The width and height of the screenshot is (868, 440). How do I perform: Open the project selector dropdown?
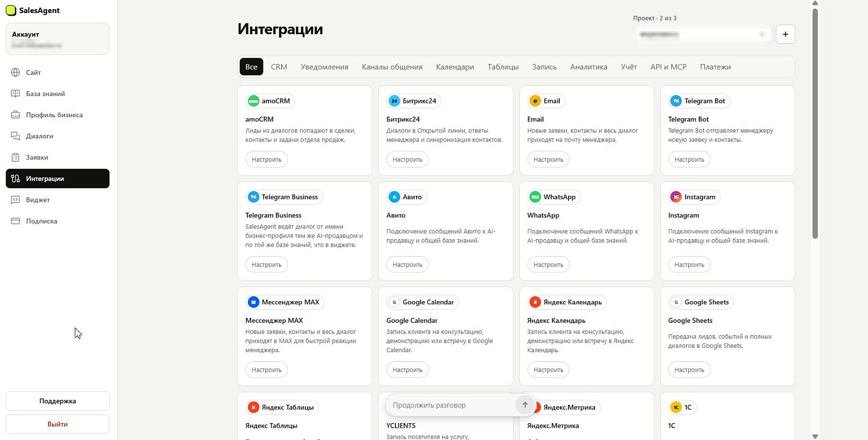(703, 34)
